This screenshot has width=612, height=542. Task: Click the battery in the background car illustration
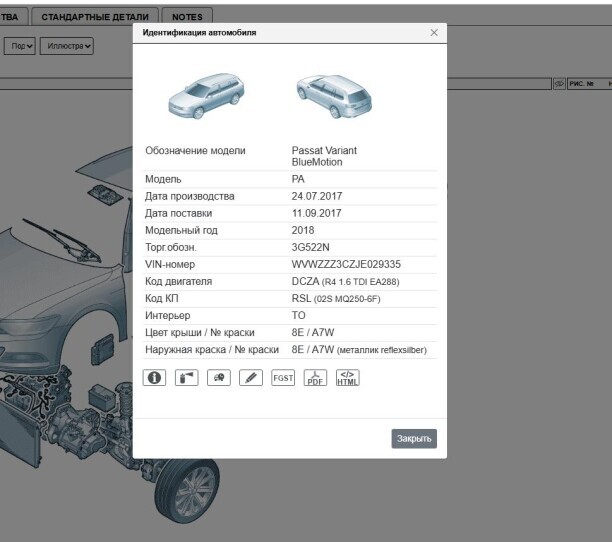point(102,397)
